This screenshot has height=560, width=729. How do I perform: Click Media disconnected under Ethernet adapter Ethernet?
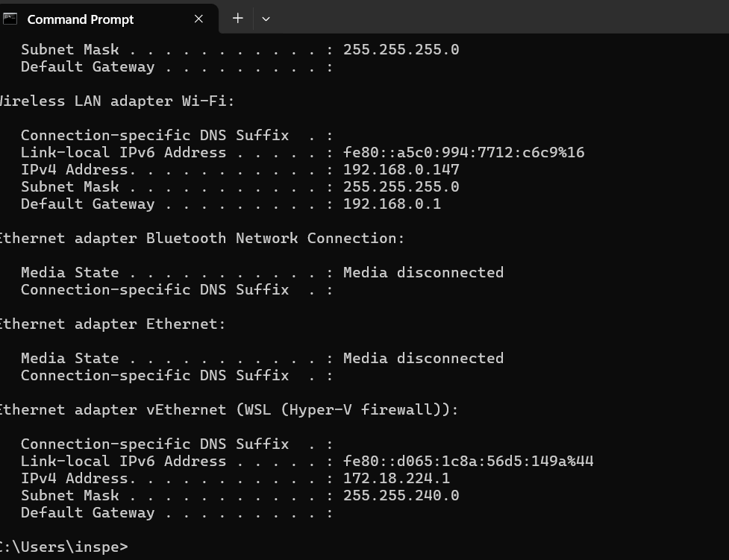click(423, 359)
